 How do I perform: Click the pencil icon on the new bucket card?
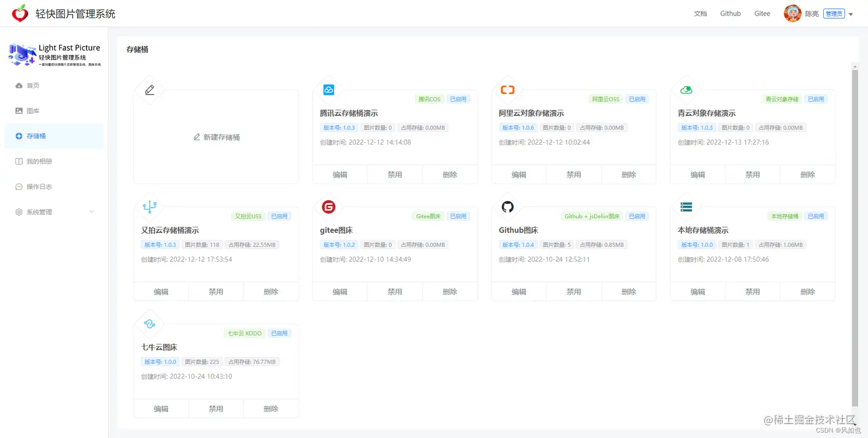(149, 90)
